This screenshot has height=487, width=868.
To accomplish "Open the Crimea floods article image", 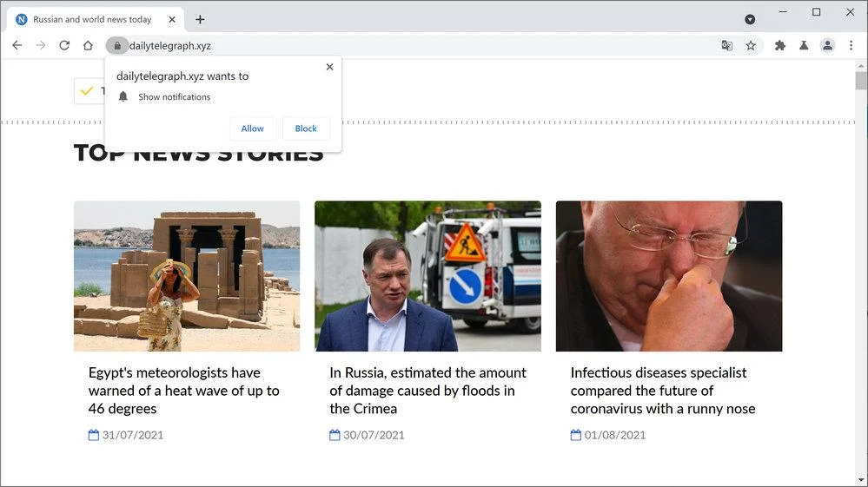I will [427, 276].
